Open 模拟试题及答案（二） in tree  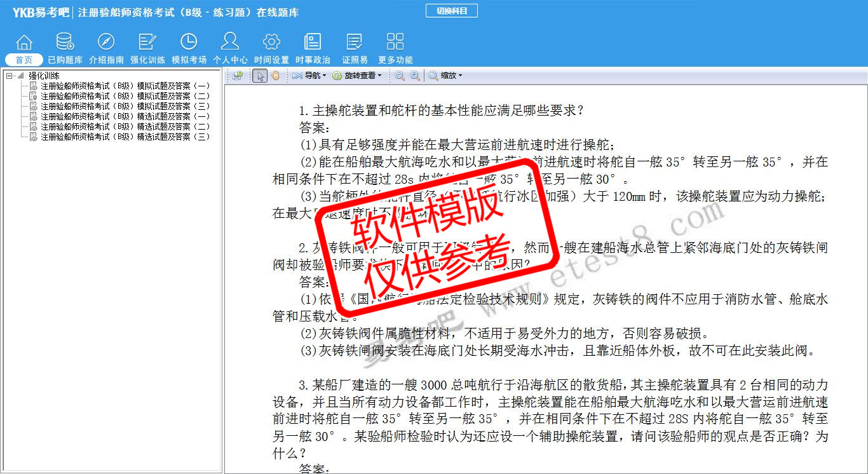tap(125, 96)
